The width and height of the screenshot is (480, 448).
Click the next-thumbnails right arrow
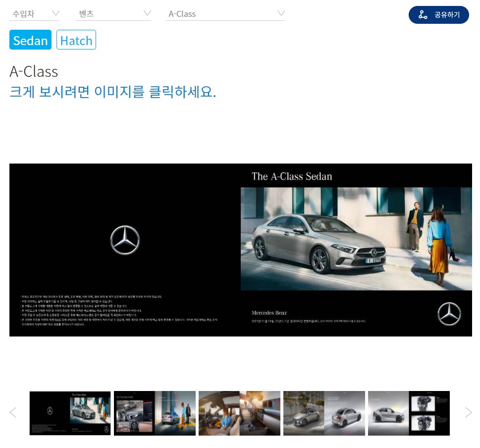tap(469, 412)
